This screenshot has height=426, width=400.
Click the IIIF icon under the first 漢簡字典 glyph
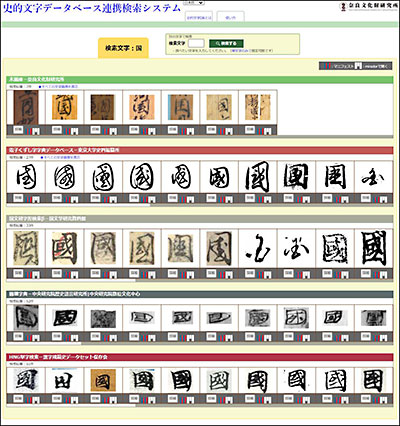[x=28, y=337]
